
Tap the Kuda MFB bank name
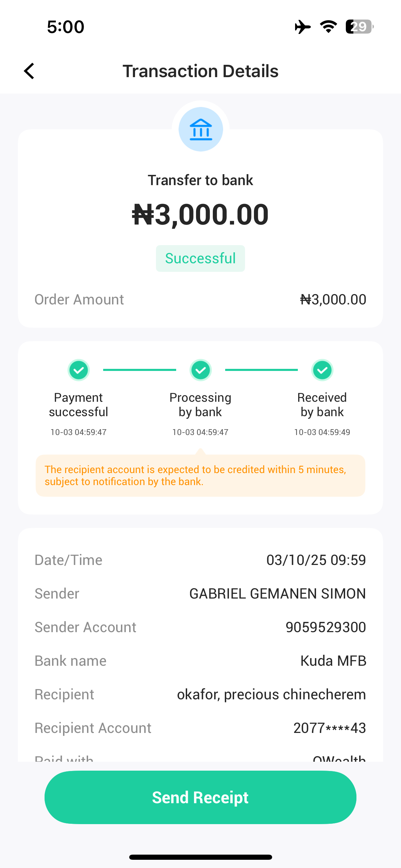pos(333,661)
